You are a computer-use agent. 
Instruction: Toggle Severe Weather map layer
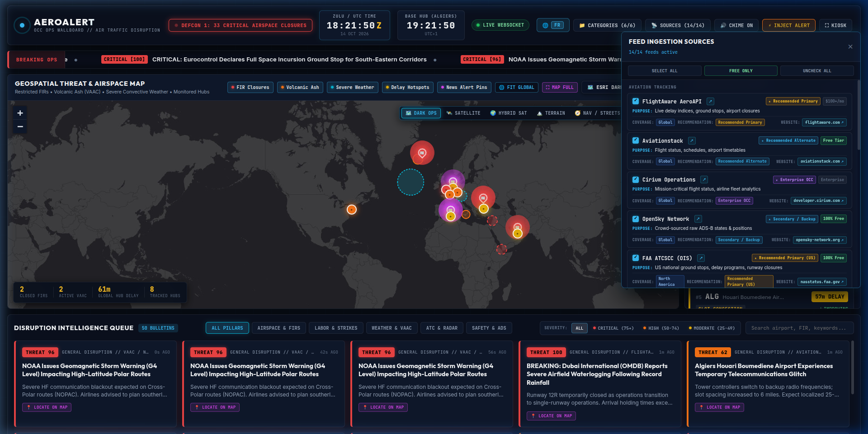pyautogui.click(x=352, y=88)
